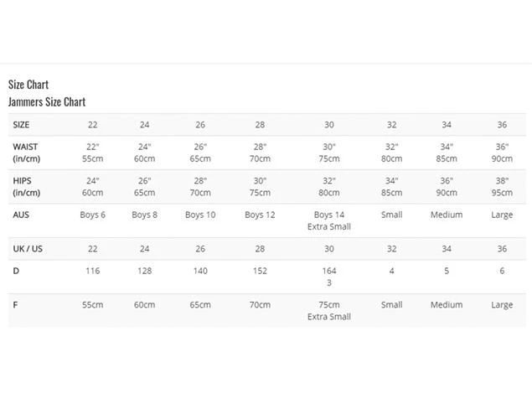532x399 pixels.
Task: Click the "140" cell
Action: 200,271
